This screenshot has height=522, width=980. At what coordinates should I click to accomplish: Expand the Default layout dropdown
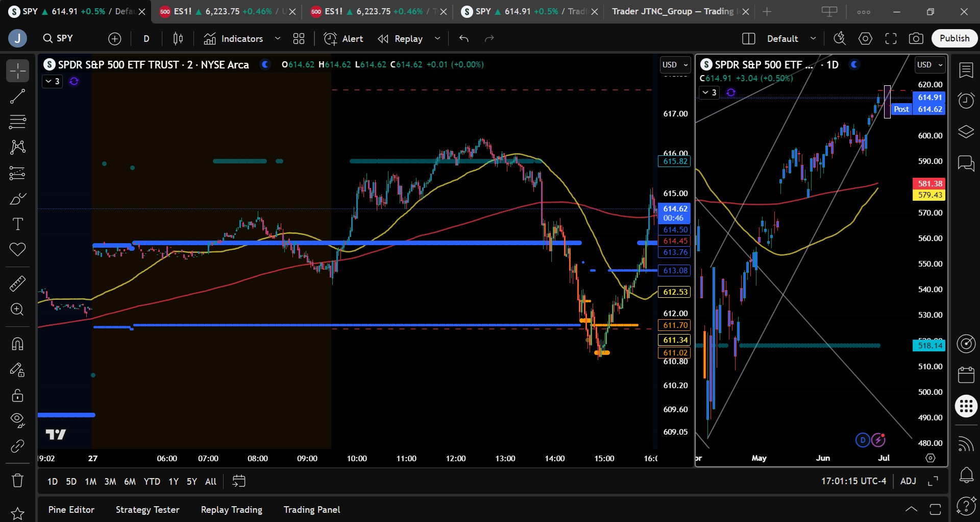814,38
